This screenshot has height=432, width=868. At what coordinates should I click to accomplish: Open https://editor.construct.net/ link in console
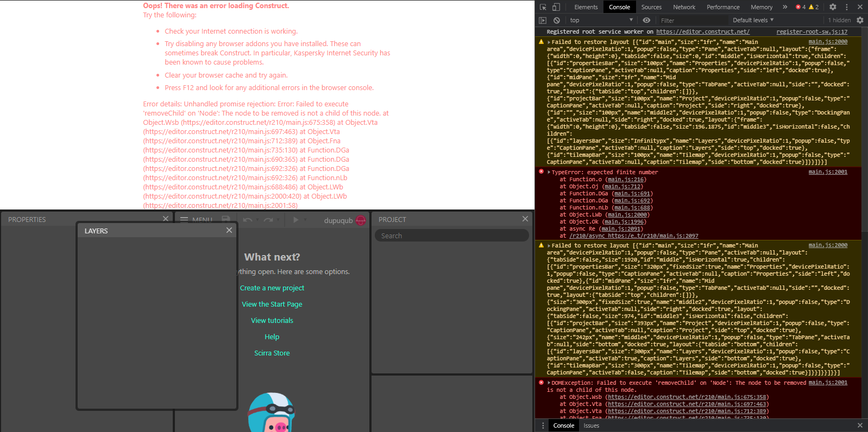point(703,32)
